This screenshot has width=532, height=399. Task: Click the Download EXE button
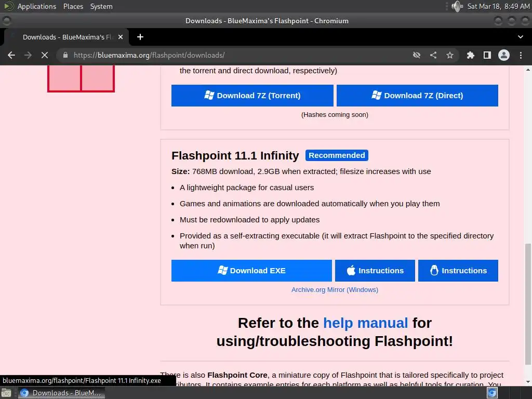coord(251,270)
